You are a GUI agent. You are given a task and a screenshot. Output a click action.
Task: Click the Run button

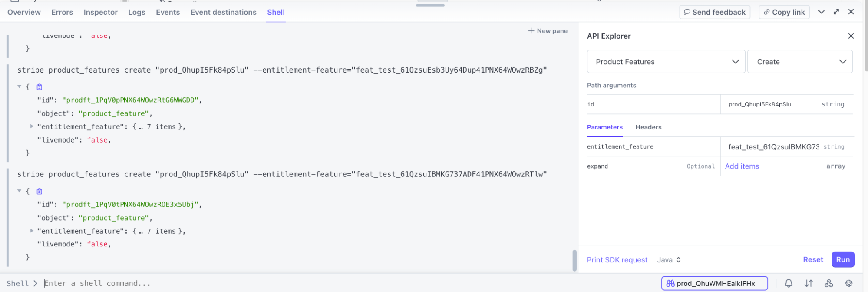click(x=842, y=259)
